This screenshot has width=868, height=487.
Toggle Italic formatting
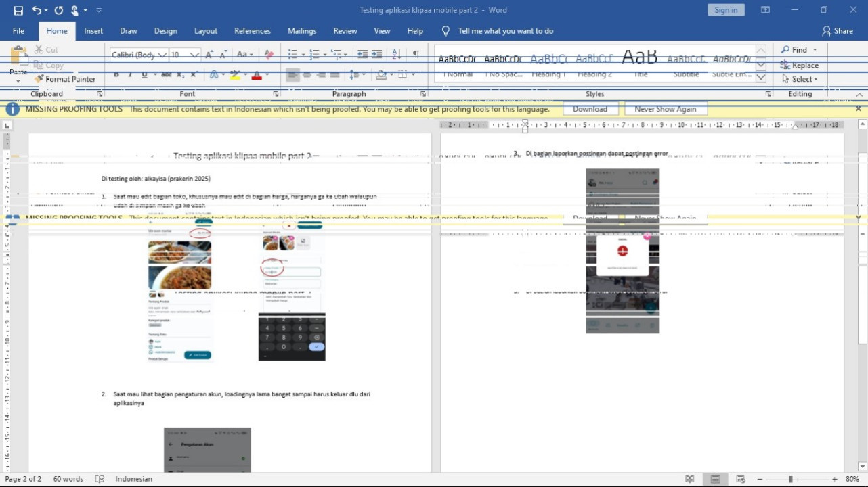tap(130, 75)
